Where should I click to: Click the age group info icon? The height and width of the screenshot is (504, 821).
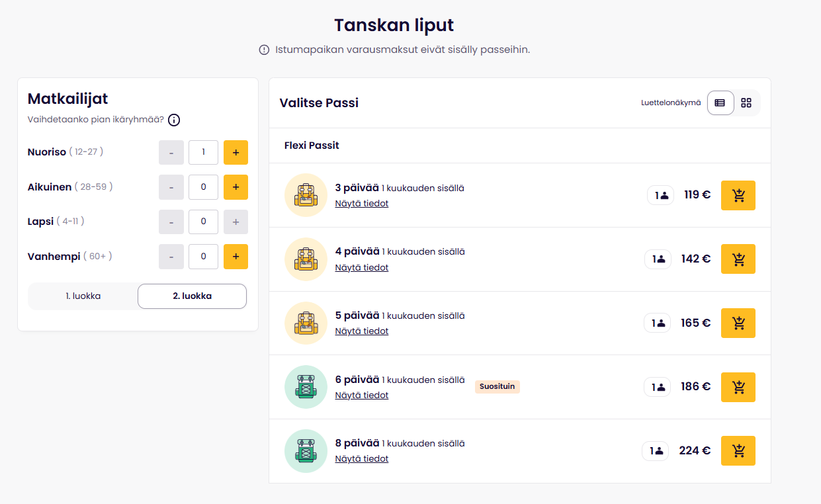174,120
